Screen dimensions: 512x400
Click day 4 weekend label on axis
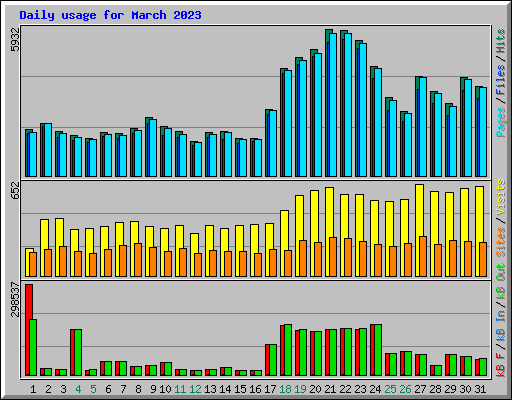coord(78,389)
